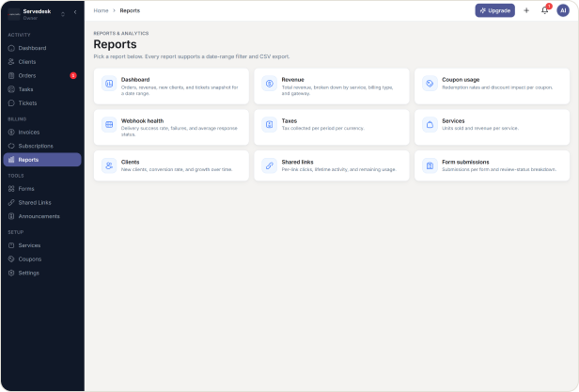Click the notification bell icon
The image size is (579, 392).
click(x=544, y=10)
